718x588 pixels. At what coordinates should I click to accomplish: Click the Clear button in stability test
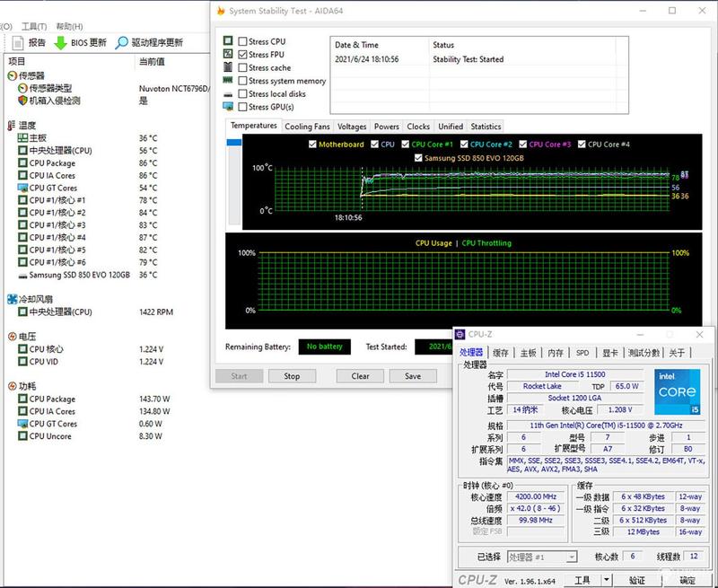tap(361, 376)
